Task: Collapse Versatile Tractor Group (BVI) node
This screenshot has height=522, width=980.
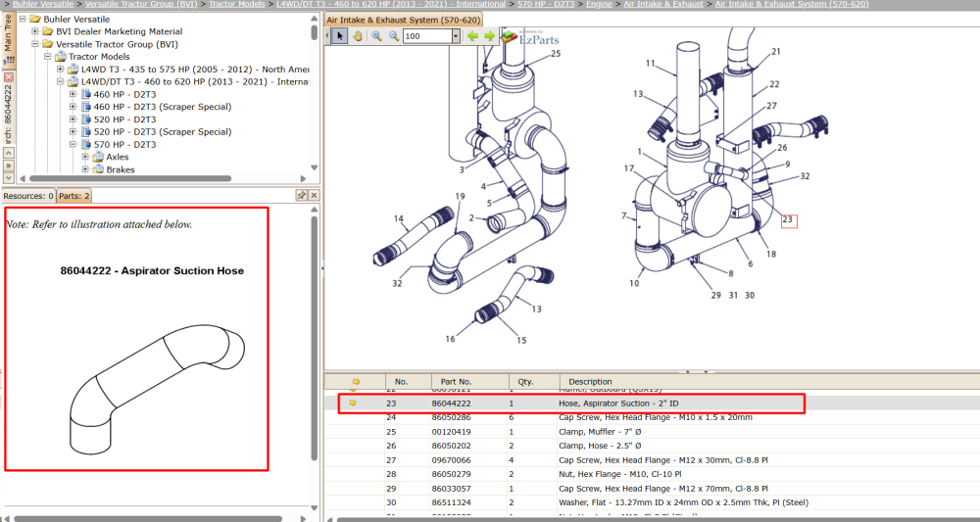Action: point(35,44)
